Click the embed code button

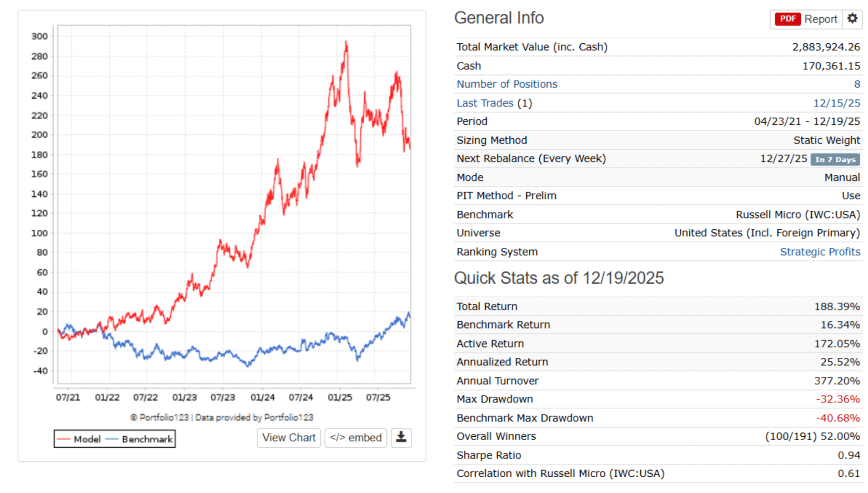pos(355,437)
